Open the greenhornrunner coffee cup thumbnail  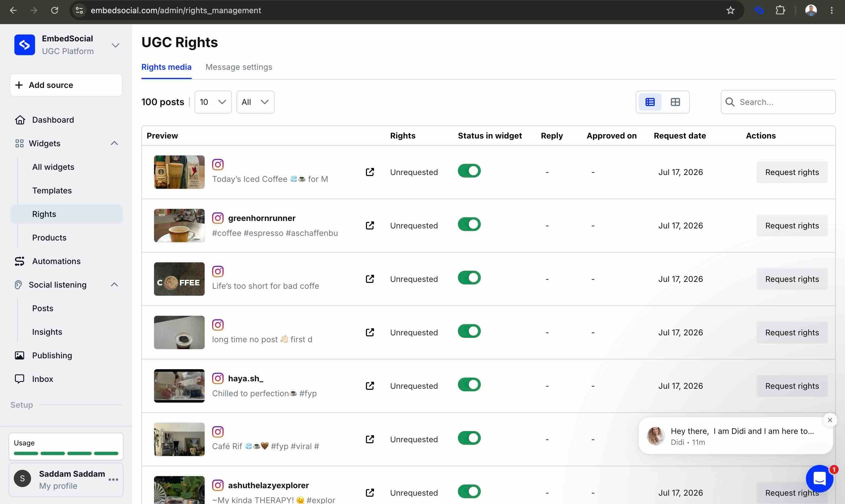(179, 226)
